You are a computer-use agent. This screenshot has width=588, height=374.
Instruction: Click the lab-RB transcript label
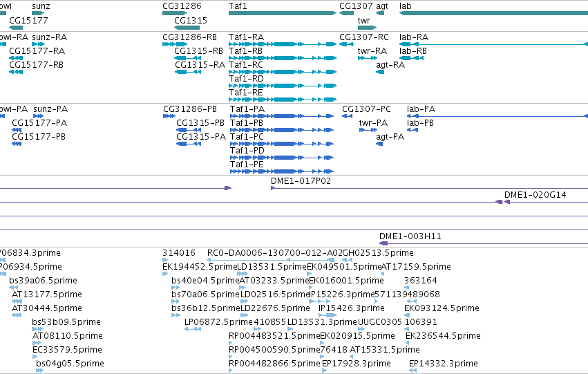413,51
